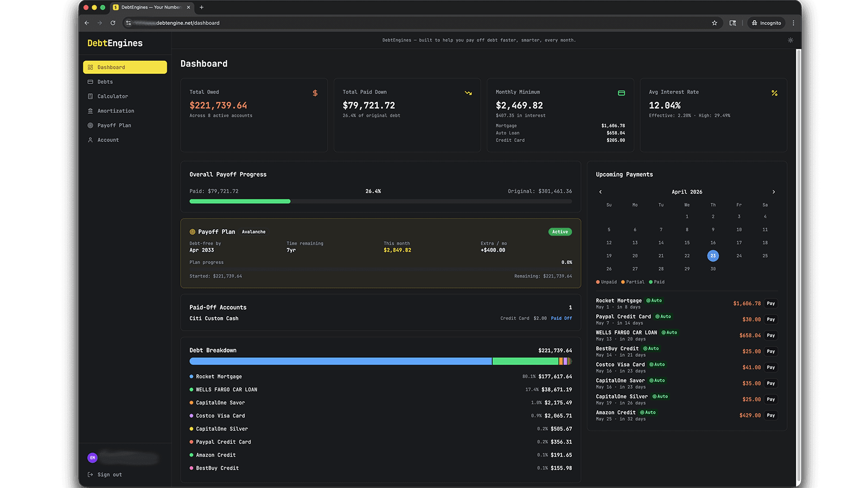Go to previous month in Upcoming Payments calendar
The height and width of the screenshot is (488, 868).
tap(601, 191)
